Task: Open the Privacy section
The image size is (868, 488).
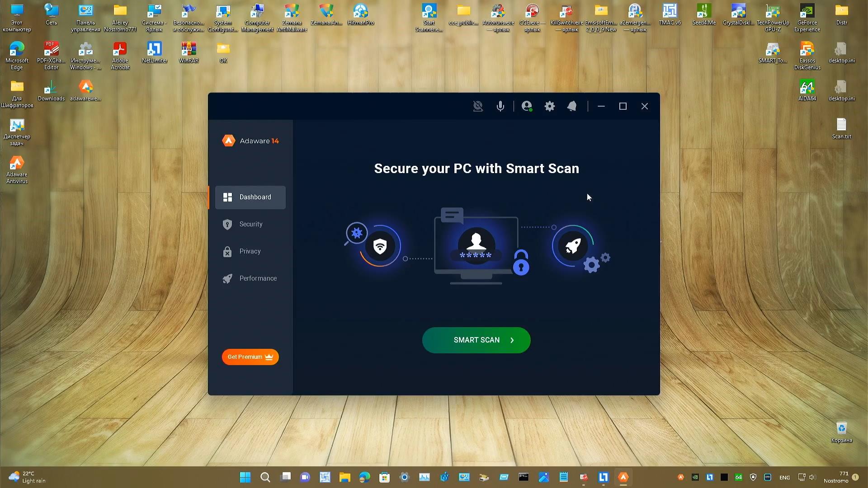Action: click(x=250, y=252)
